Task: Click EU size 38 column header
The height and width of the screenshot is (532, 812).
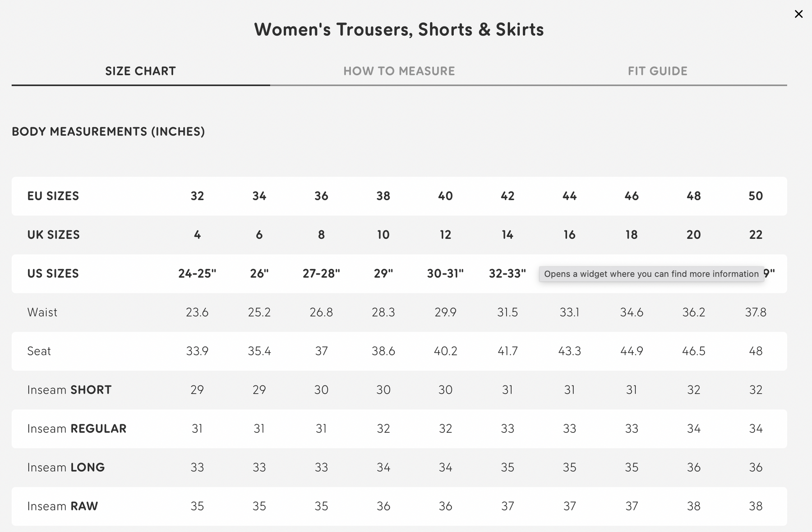Action: 383,196
